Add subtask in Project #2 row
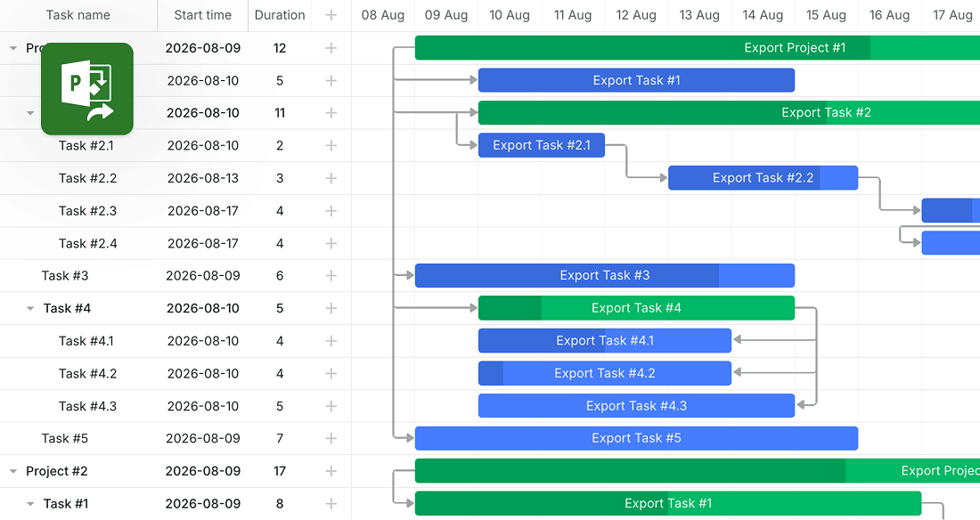 click(331, 471)
